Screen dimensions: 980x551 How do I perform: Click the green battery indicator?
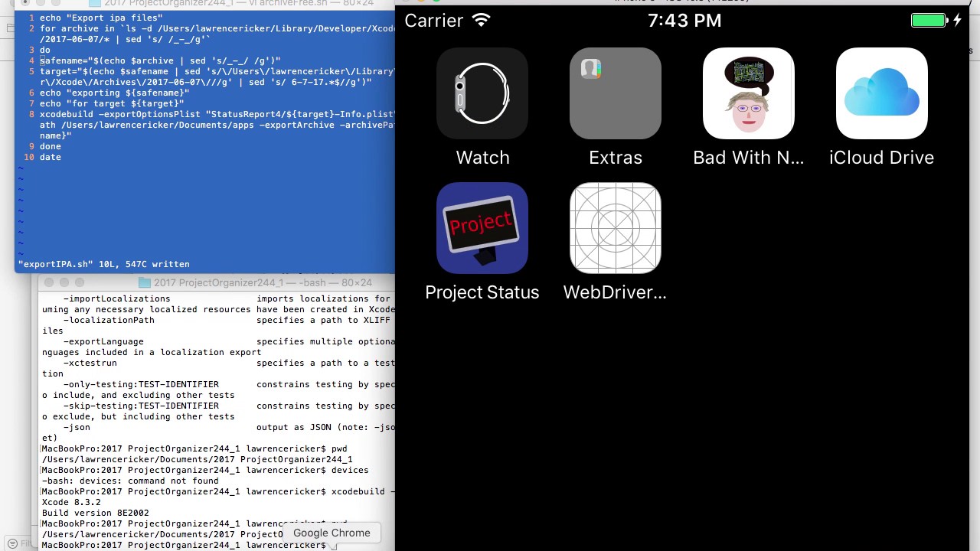[x=929, y=21]
